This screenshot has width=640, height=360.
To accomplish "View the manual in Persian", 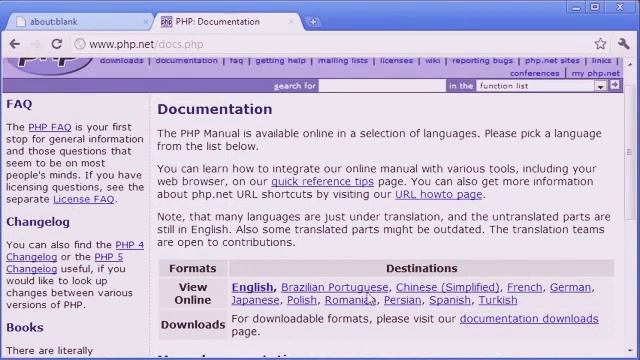I will click(402, 300).
